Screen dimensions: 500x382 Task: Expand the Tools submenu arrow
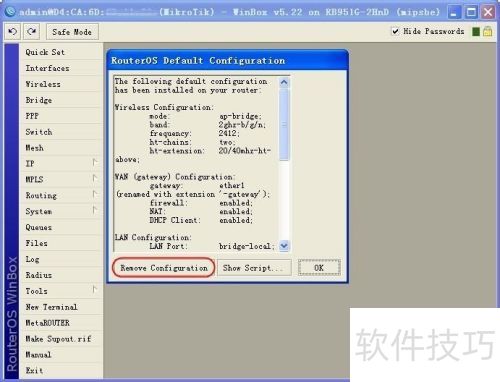pyautogui.click(x=95, y=290)
